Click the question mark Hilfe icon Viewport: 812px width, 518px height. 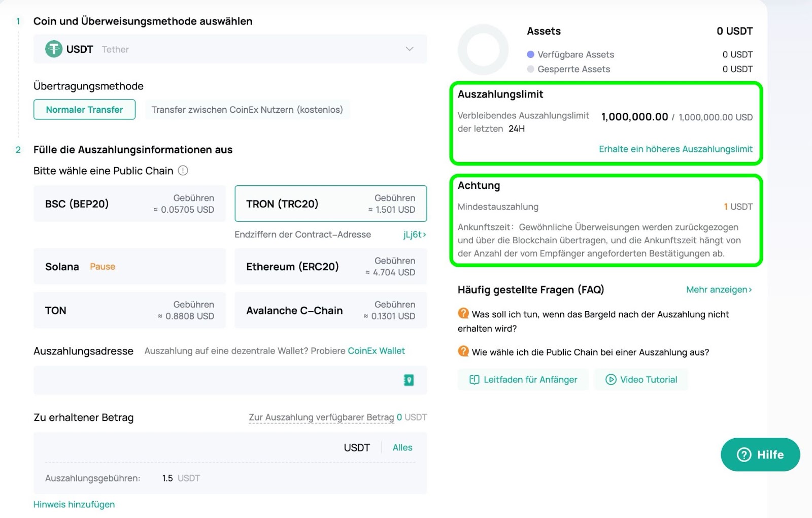coord(743,455)
